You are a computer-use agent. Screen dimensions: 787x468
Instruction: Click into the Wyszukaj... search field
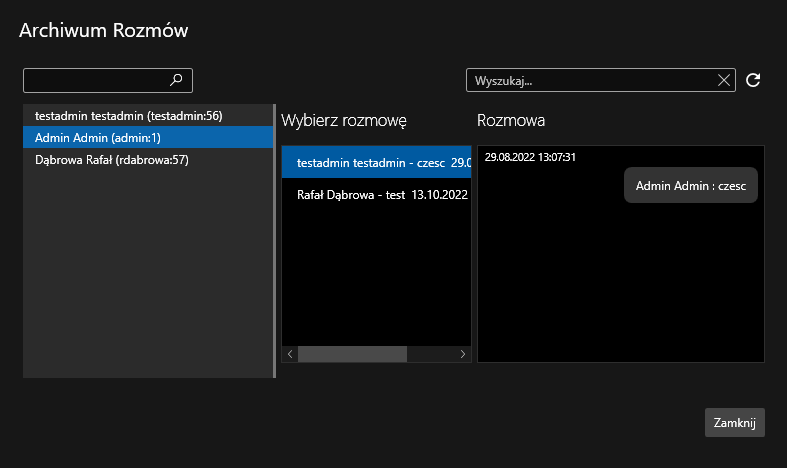[590, 80]
